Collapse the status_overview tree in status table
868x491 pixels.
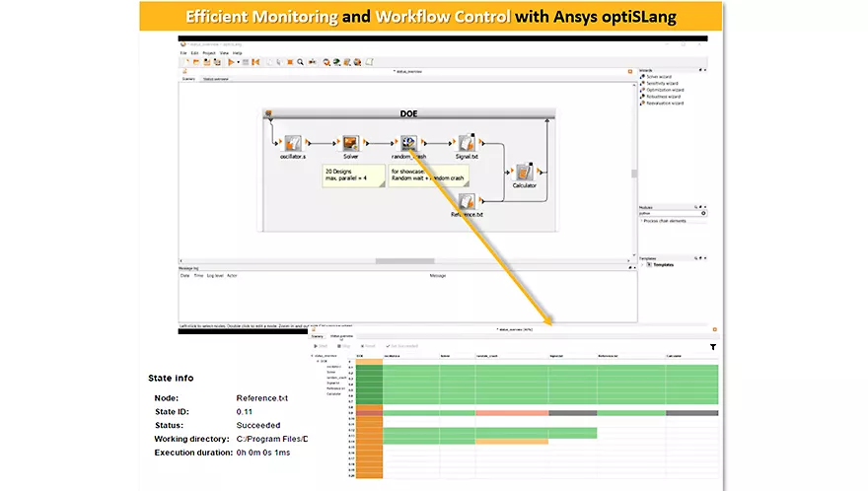pos(312,356)
